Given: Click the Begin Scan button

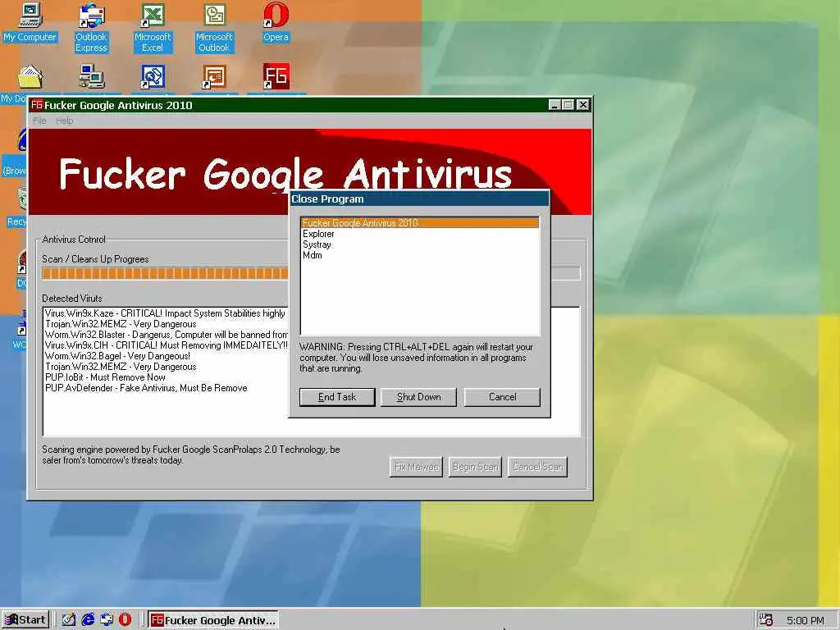Looking at the screenshot, I should pos(475,467).
